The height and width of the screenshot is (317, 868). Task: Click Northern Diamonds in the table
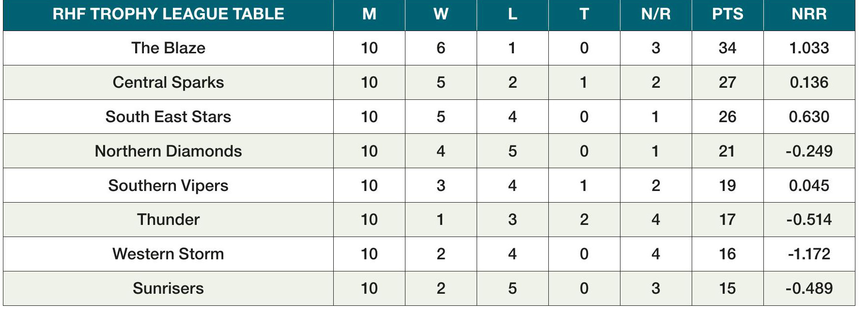click(x=168, y=151)
